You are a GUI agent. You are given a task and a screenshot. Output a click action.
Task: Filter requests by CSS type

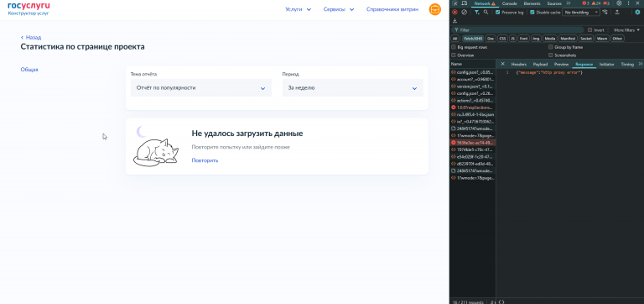click(x=502, y=39)
